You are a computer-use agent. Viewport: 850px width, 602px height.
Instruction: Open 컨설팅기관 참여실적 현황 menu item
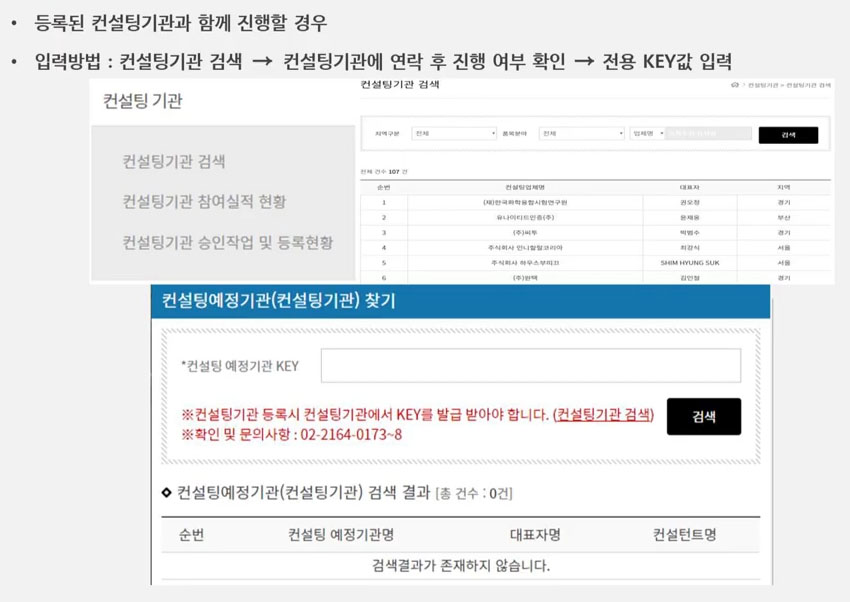[x=204, y=202]
